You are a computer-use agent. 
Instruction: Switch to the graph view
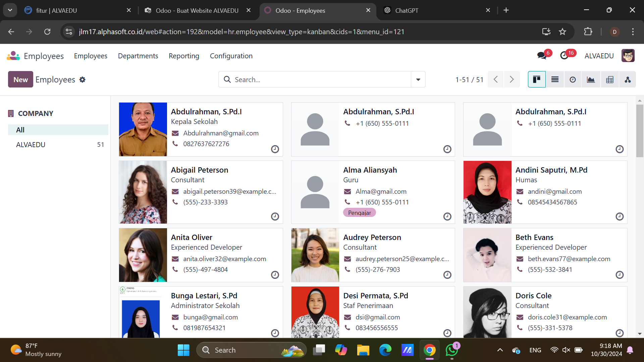[x=591, y=79]
